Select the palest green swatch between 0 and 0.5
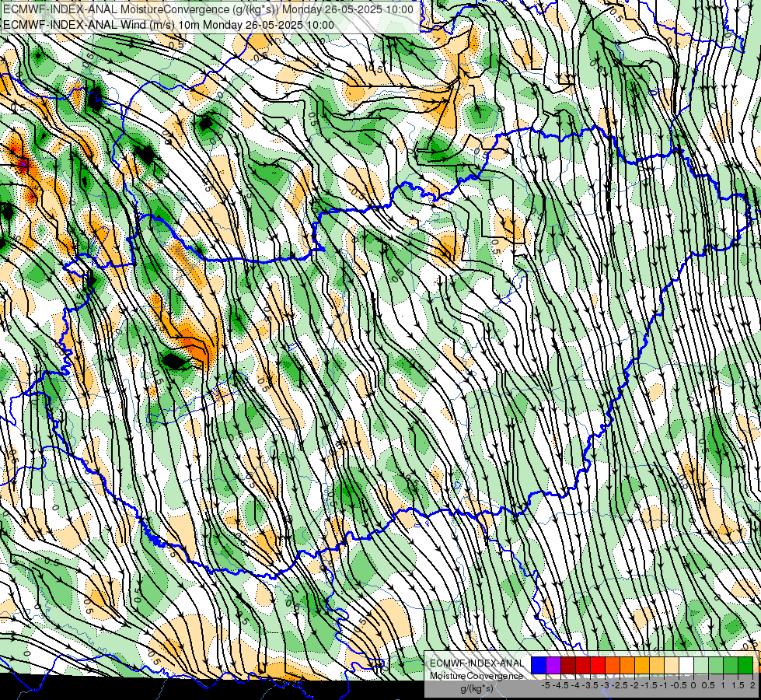 pos(701,665)
